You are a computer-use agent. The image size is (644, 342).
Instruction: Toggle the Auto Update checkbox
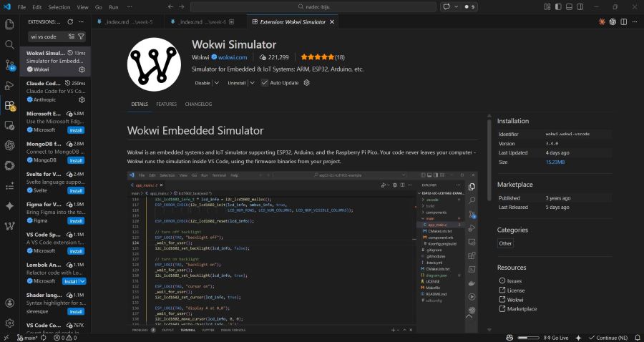tap(265, 83)
